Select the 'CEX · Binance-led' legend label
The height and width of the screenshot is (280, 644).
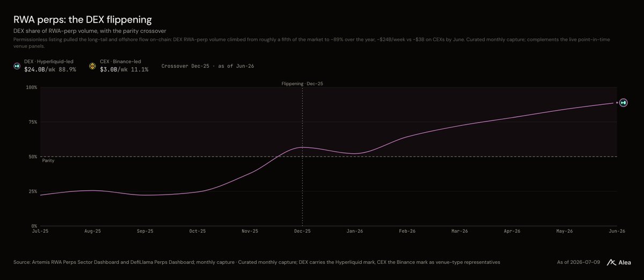point(120,62)
